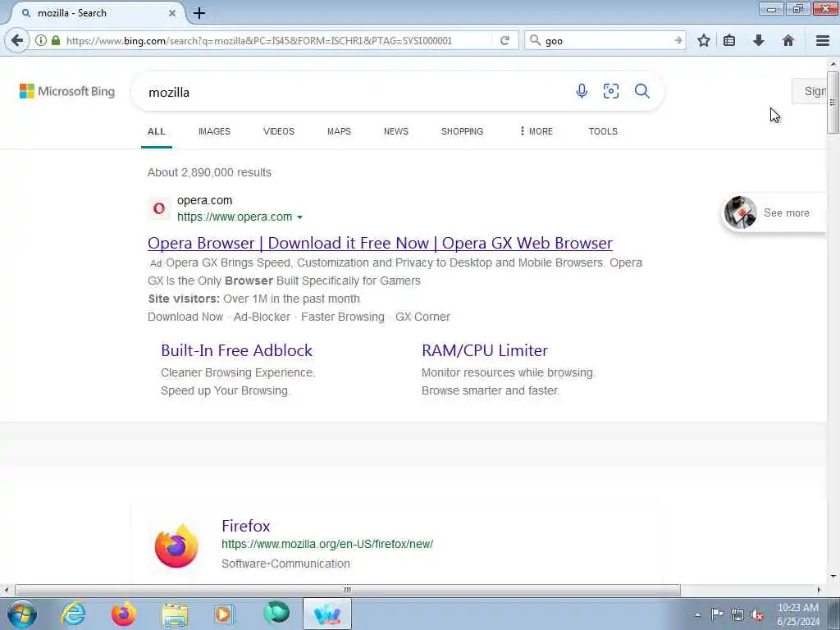Image resolution: width=840 pixels, height=630 pixels.
Task: Open the 'Built-In Free Adblock' link
Action: pyautogui.click(x=237, y=350)
